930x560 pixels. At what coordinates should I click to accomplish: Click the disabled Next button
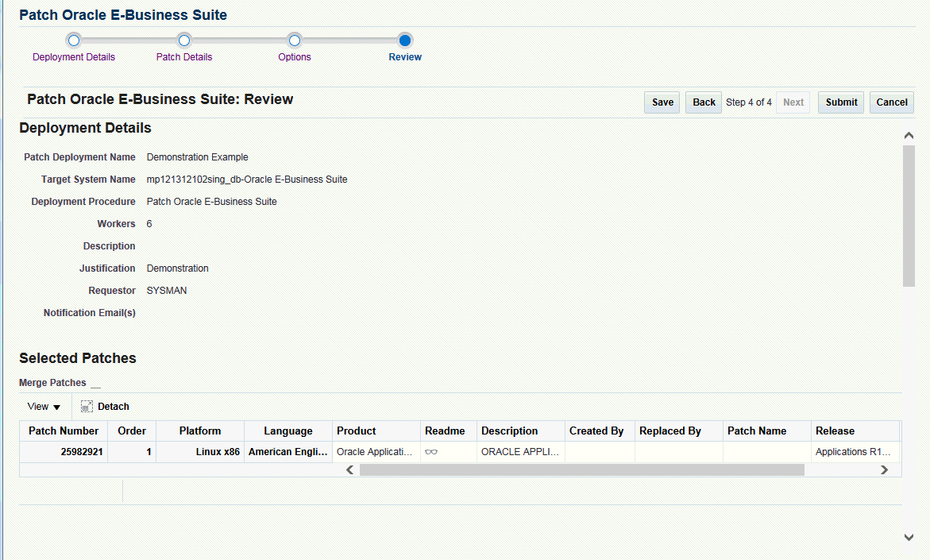[793, 102]
